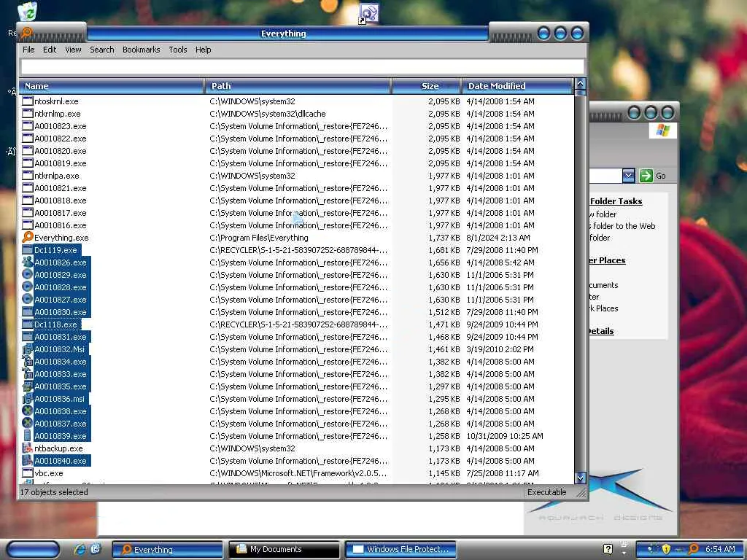Open the Help menu

(x=203, y=50)
